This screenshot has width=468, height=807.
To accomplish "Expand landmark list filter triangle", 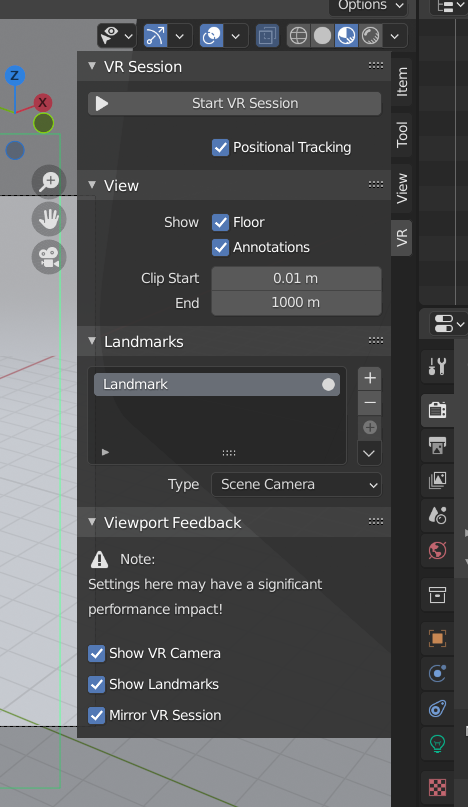I will click(x=106, y=452).
